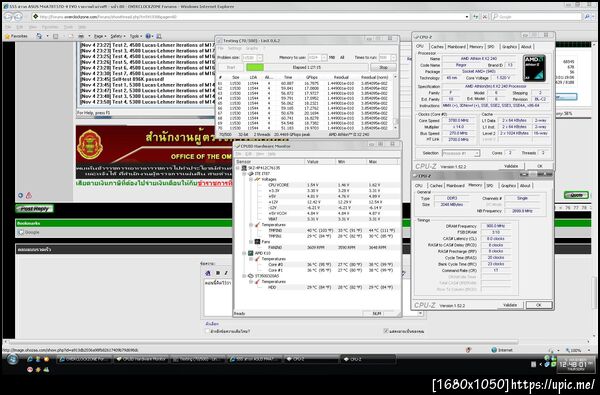600x395 pixels.
Task: Click green Quote button on forum post
Action: 576,195
